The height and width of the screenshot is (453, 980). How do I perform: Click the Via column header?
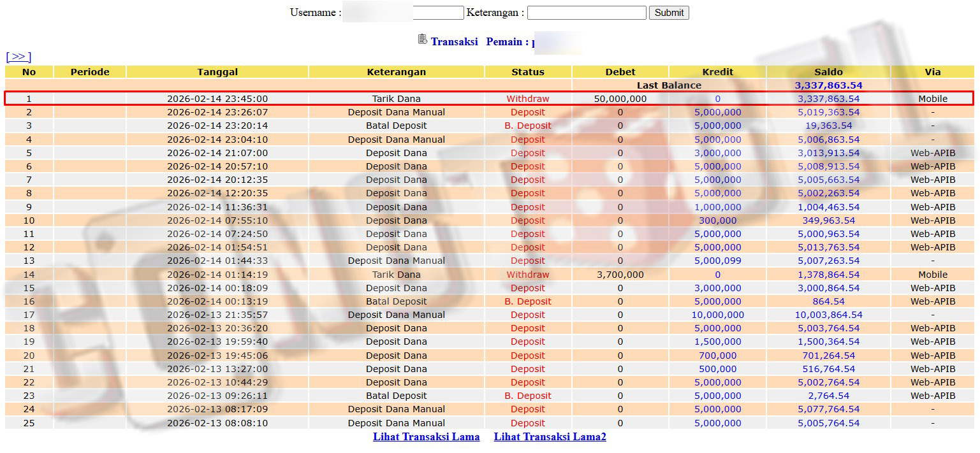point(932,72)
